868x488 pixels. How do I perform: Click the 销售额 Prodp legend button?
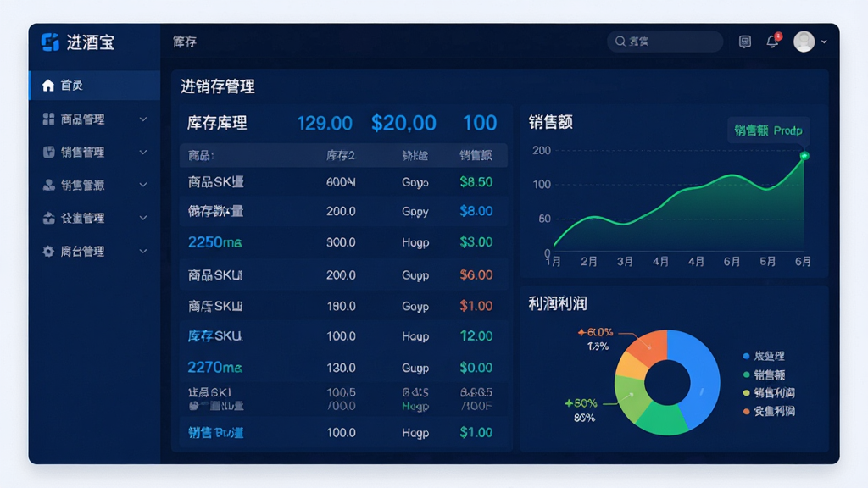[x=768, y=130]
